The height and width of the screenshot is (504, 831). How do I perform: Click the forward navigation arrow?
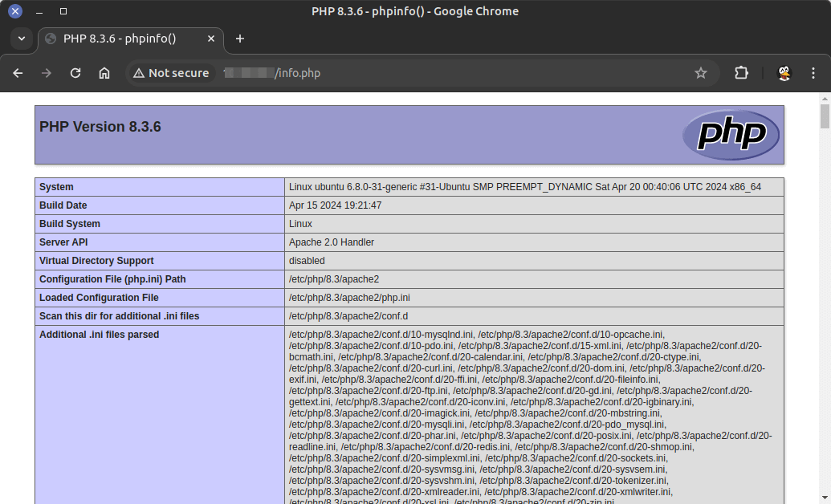tap(47, 73)
